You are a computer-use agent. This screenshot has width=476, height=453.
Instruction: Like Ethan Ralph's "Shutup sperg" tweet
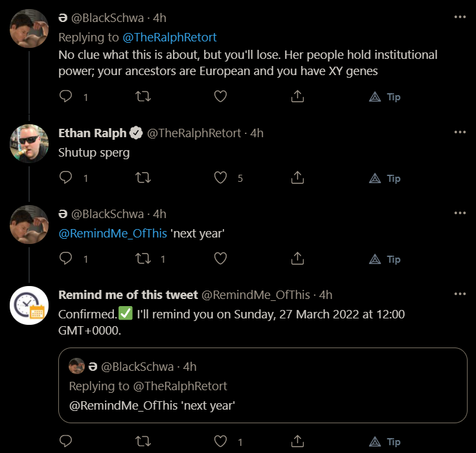(220, 177)
